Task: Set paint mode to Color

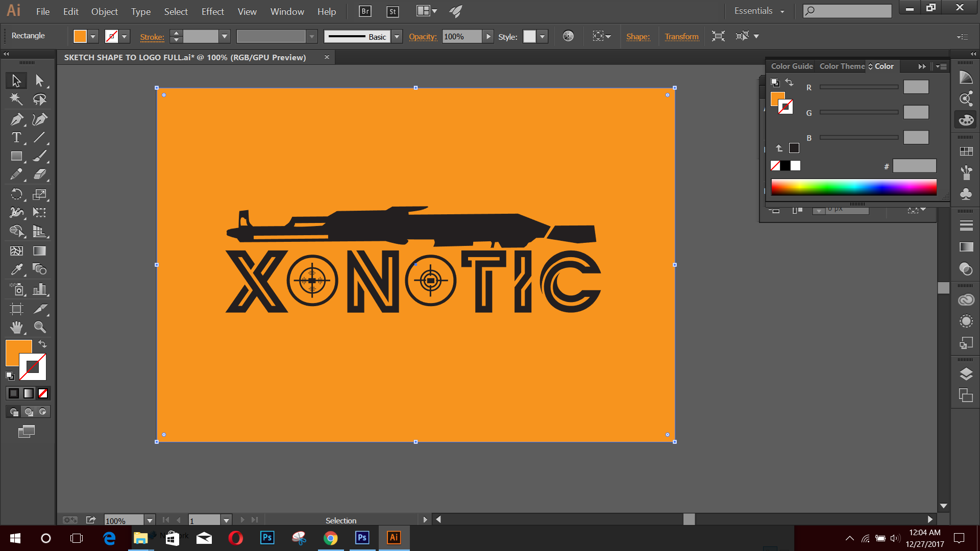Action: pos(14,393)
